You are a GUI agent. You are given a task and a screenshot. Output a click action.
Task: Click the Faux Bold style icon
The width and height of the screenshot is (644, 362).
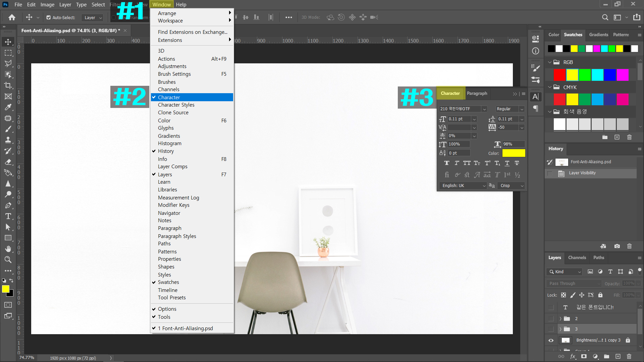(447, 163)
